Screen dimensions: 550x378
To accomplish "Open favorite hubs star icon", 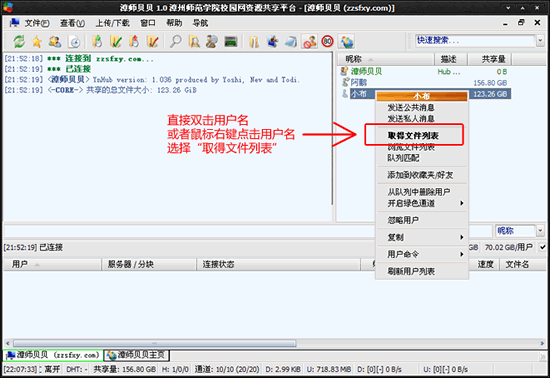I will click(37, 42).
